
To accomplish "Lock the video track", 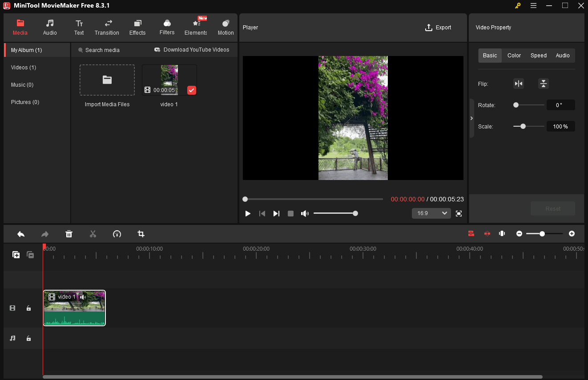I will click(x=28, y=308).
